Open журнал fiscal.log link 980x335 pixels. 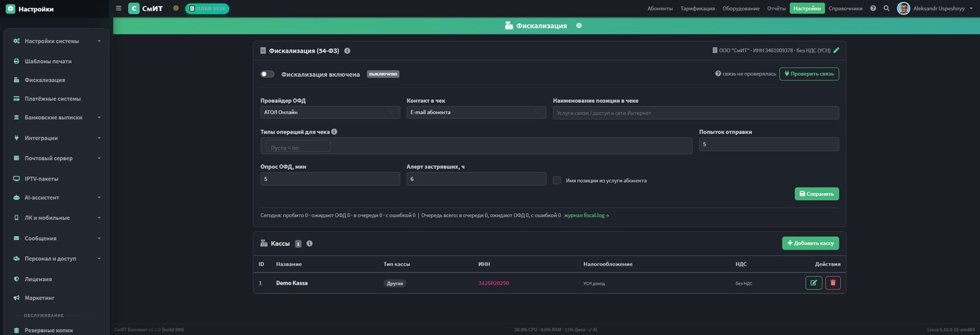click(x=587, y=215)
